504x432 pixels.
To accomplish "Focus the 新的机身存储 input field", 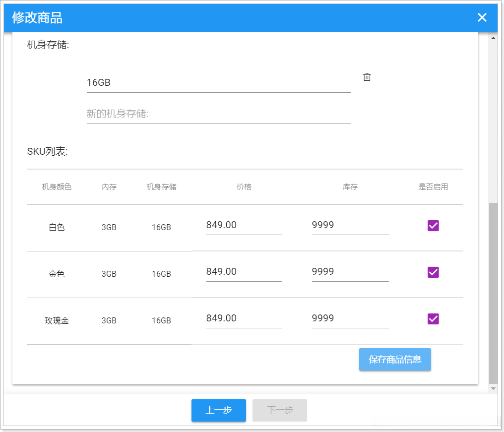I will coord(219,114).
